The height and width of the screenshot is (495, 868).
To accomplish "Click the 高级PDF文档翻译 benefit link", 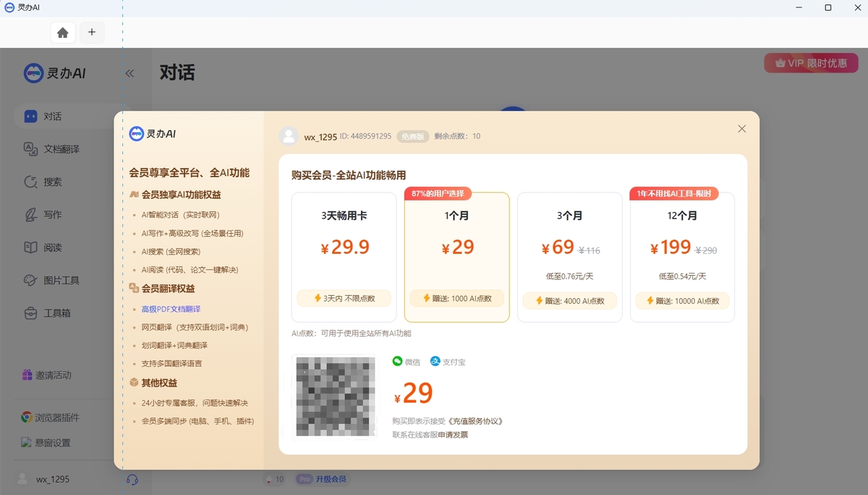I will tap(171, 309).
